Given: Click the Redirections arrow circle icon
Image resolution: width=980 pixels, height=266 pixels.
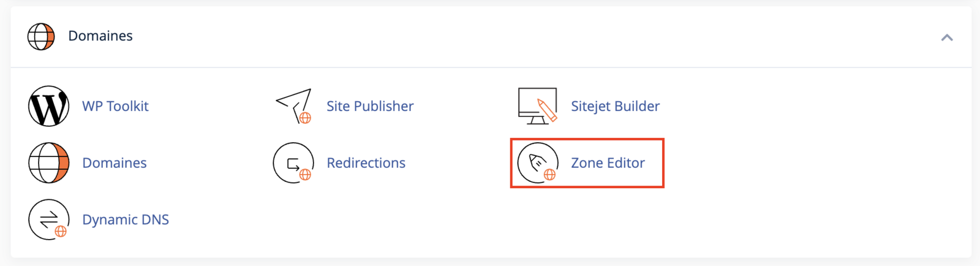Looking at the screenshot, I should (x=293, y=163).
